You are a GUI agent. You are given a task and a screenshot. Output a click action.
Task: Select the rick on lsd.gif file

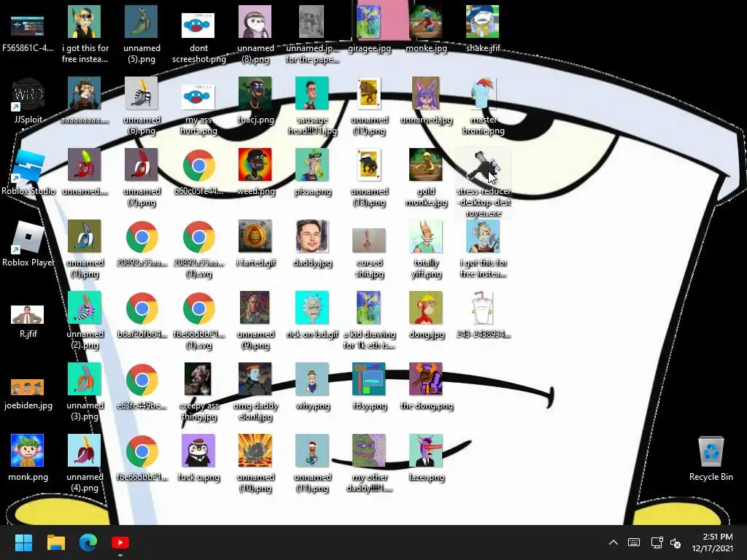[x=312, y=315]
